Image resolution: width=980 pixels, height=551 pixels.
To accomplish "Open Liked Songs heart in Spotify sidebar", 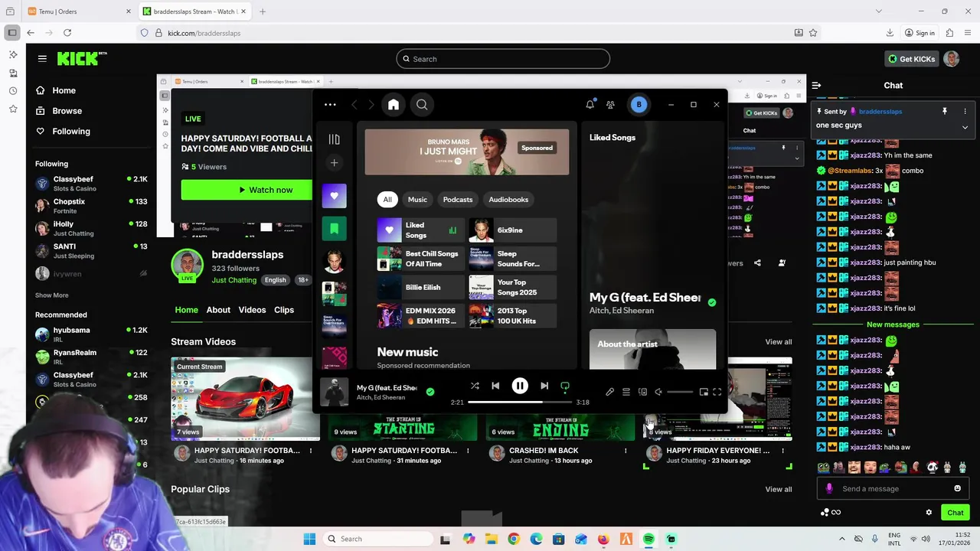I will (x=334, y=196).
